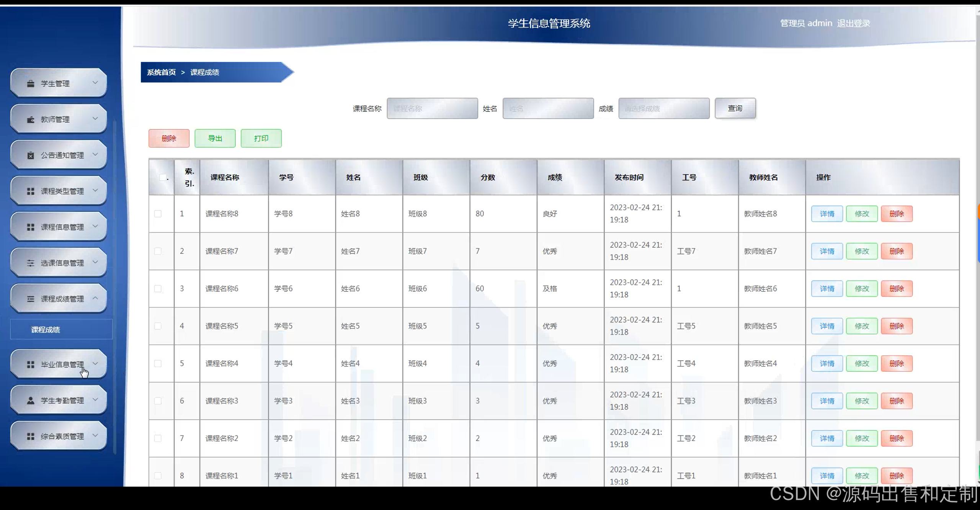Image resolution: width=980 pixels, height=510 pixels.
Task: Click the 课程名称 search input field
Action: point(432,108)
